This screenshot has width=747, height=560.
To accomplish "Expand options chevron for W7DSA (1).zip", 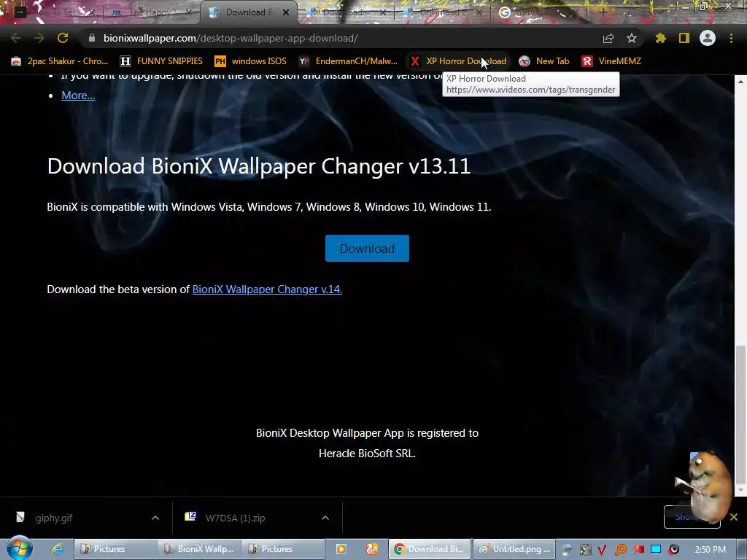I will point(325,518).
